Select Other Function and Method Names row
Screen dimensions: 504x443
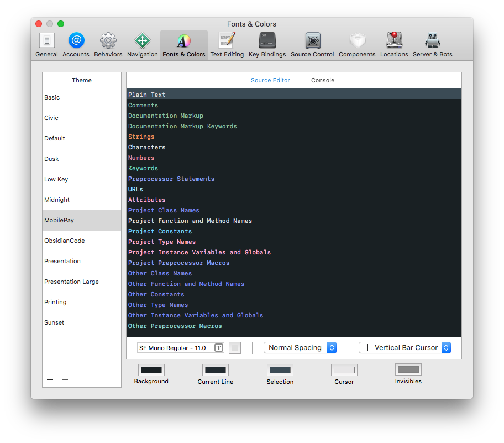click(294, 284)
